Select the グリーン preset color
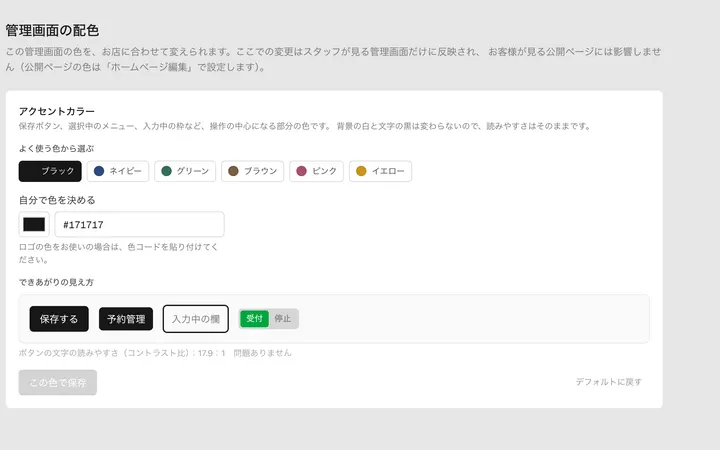 pos(185,171)
